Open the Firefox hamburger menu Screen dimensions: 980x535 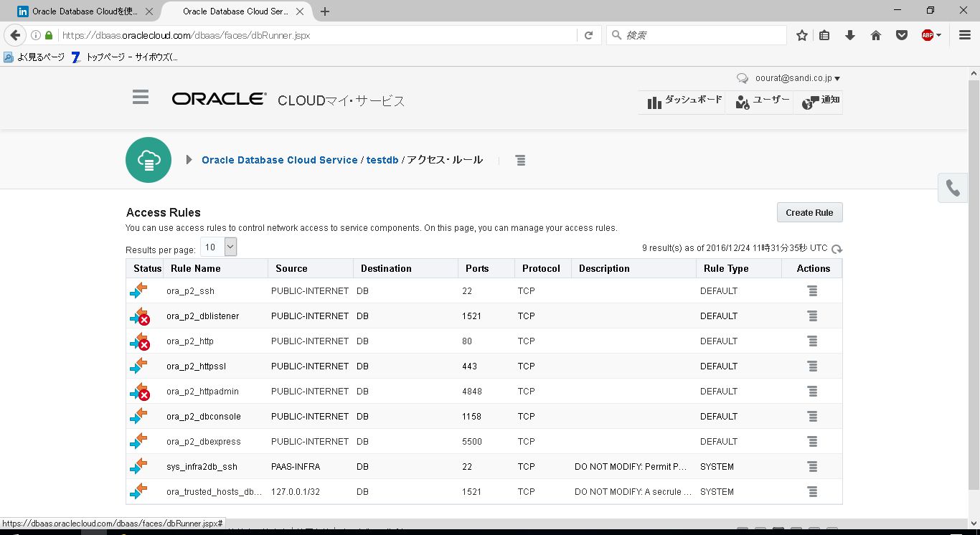click(x=965, y=35)
